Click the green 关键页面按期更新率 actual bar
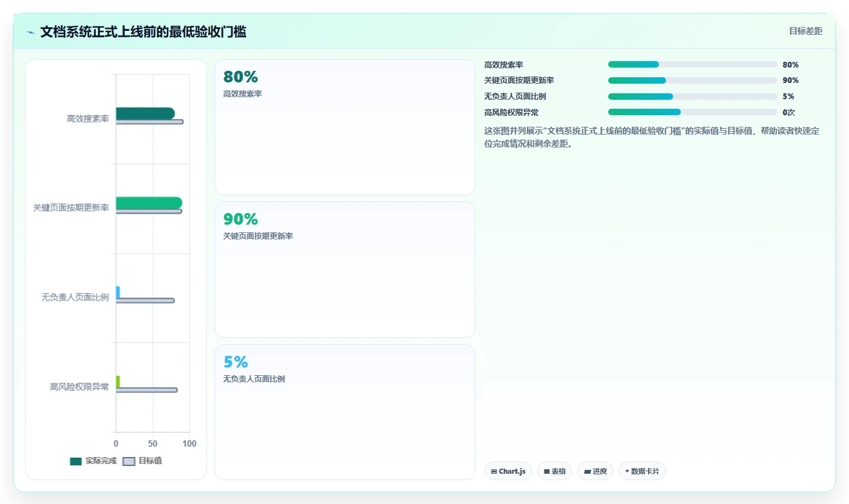The image size is (849, 504). [x=149, y=203]
